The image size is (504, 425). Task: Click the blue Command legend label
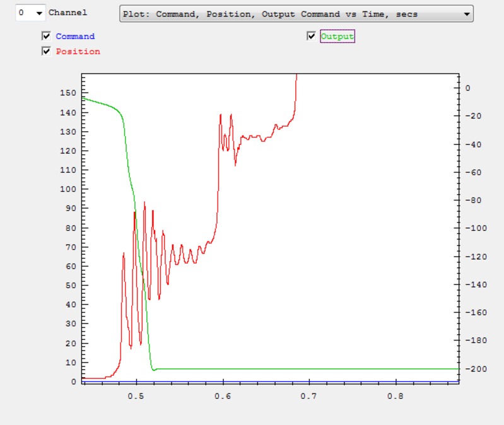75,37
